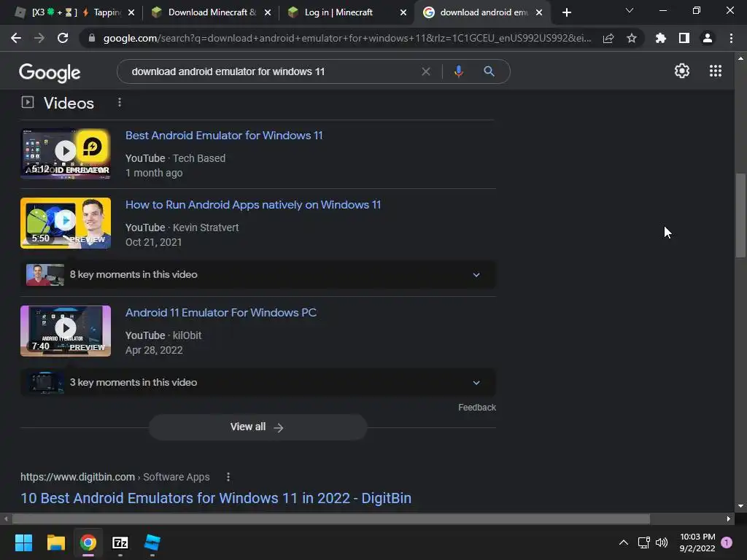Screen dimensions: 747x560
Task: Click the lock icon in address bar
Action: pyautogui.click(x=92, y=38)
